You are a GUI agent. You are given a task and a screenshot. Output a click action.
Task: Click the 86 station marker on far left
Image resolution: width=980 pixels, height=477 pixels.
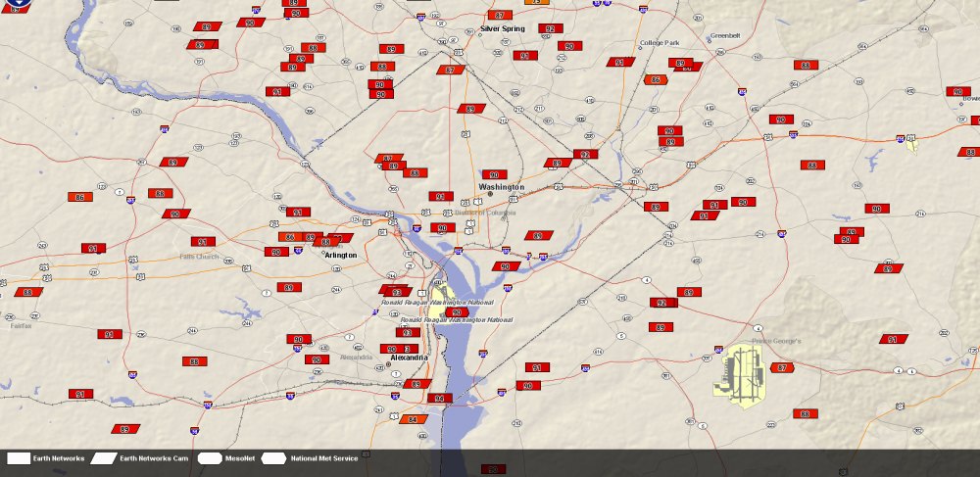(79, 197)
